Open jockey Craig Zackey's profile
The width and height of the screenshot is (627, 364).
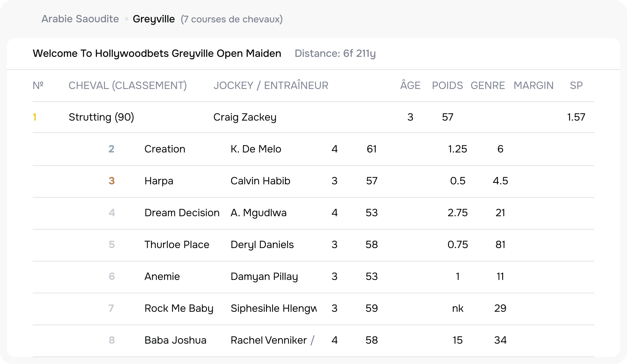tap(245, 117)
